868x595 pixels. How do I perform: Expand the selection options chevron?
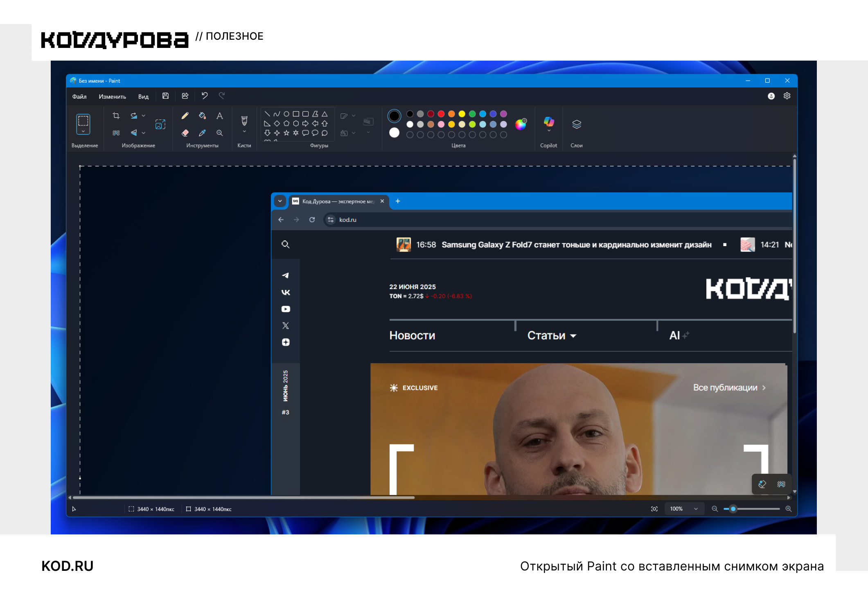coord(83,131)
